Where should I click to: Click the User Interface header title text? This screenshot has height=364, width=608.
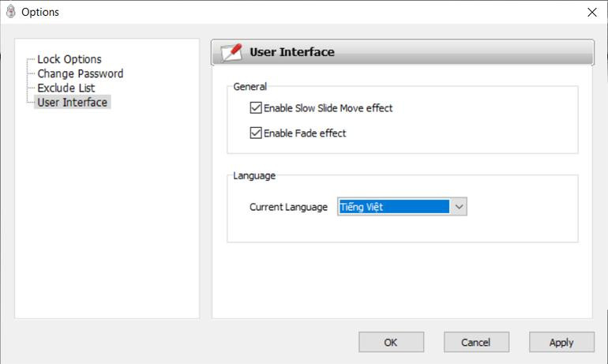click(x=291, y=52)
